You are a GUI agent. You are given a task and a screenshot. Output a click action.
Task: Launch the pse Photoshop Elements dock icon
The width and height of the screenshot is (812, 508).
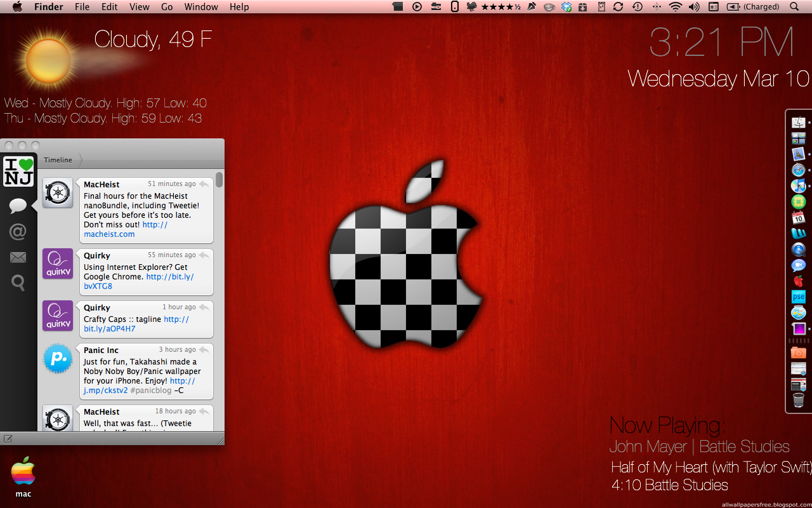click(798, 297)
